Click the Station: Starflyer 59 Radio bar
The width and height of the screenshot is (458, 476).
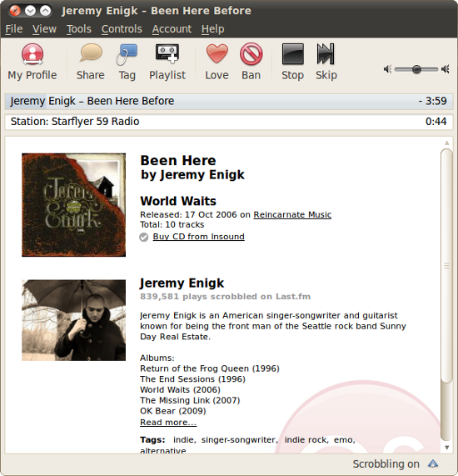[x=229, y=122]
